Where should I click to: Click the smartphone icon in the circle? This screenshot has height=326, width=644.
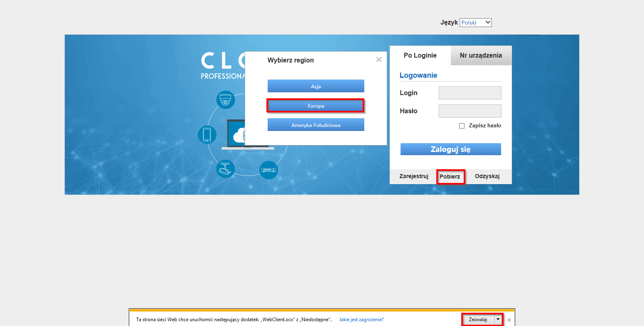coord(207,135)
